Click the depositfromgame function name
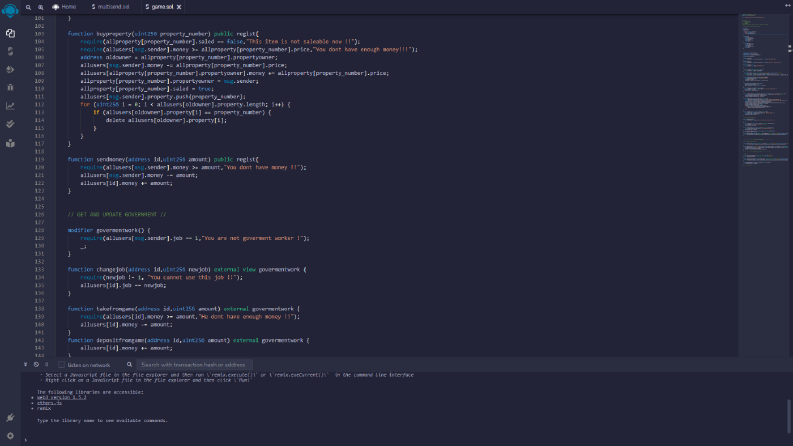The height and width of the screenshot is (446, 793). 120,340
